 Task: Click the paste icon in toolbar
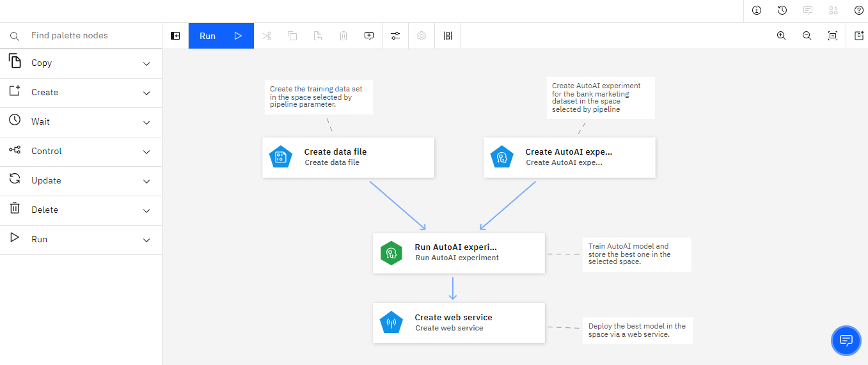coord(318,36)
